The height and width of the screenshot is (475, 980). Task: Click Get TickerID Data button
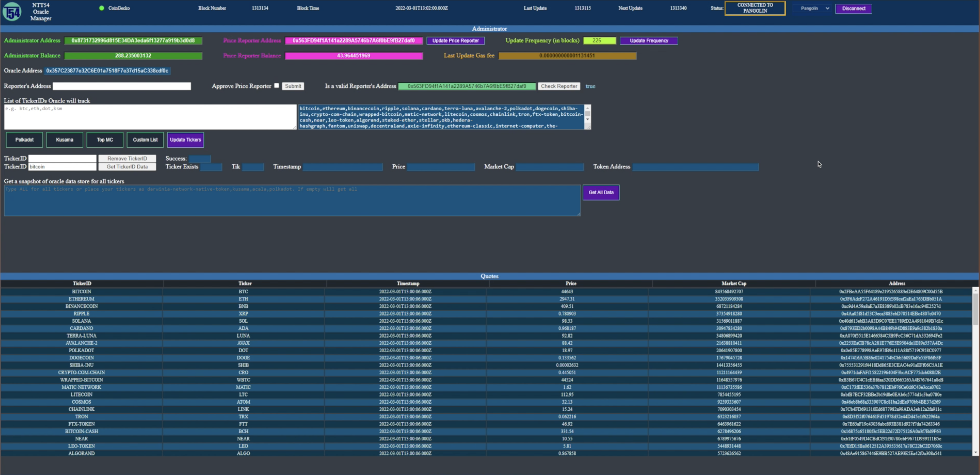pyautogui.click(x=127, y=166)
